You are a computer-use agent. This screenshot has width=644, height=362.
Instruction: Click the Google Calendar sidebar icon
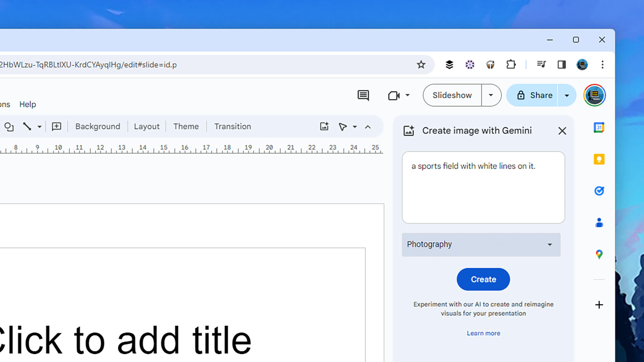[x=599, y=128]
